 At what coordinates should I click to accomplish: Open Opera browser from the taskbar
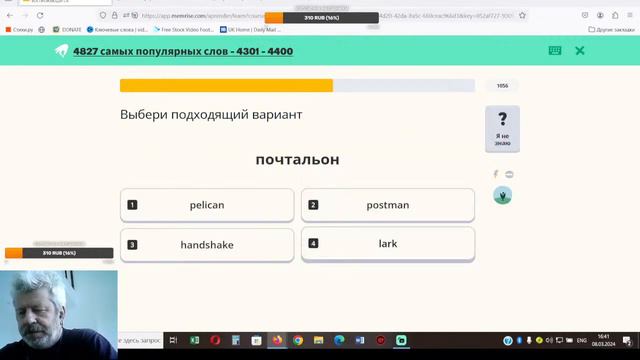click(215, 340)
